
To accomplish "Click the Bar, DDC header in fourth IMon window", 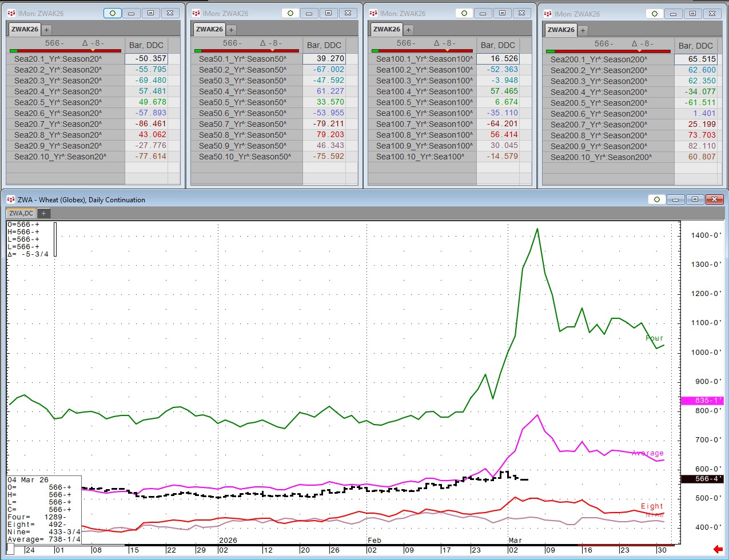I will click(695, 46).
